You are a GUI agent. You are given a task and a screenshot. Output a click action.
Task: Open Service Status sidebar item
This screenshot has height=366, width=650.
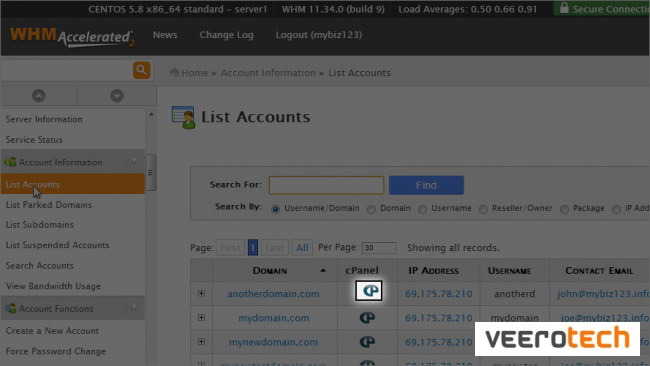[x=34, y=140]
